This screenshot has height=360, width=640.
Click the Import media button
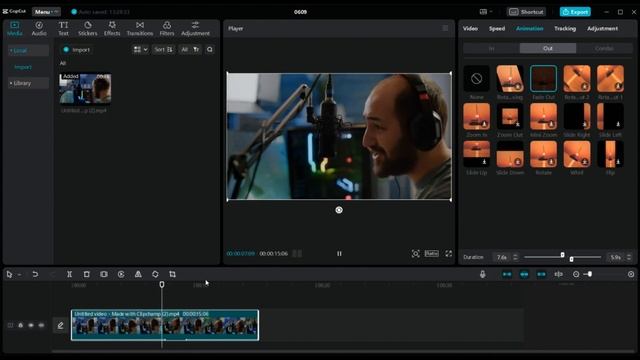tap(76, 50)
